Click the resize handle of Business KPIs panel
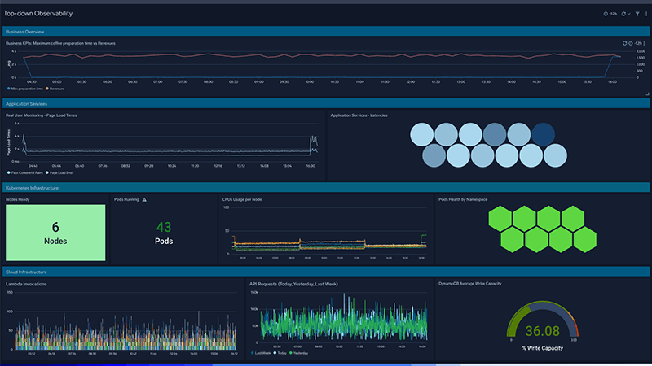The height and width of the screenshot is (366, 652). pos(647,94)
